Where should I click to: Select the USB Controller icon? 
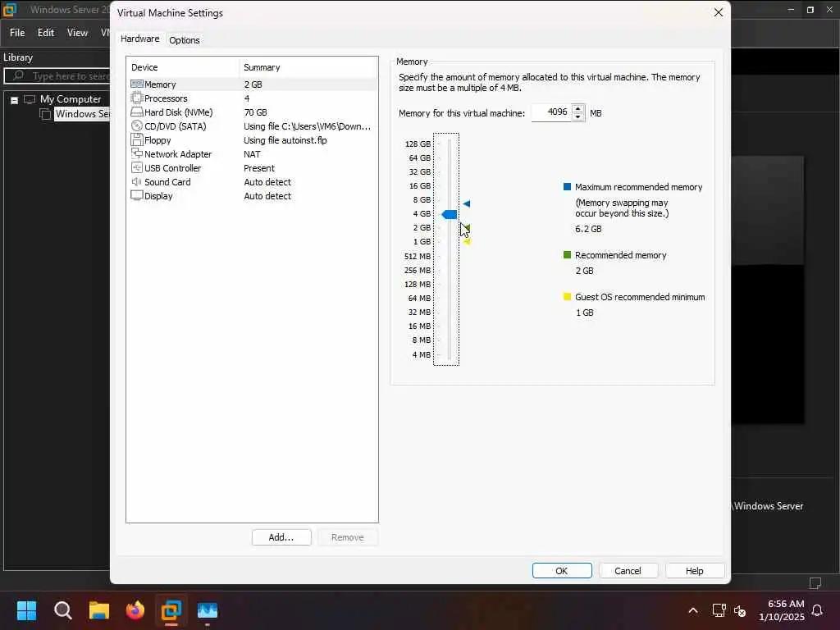click(x=137, y=167)
